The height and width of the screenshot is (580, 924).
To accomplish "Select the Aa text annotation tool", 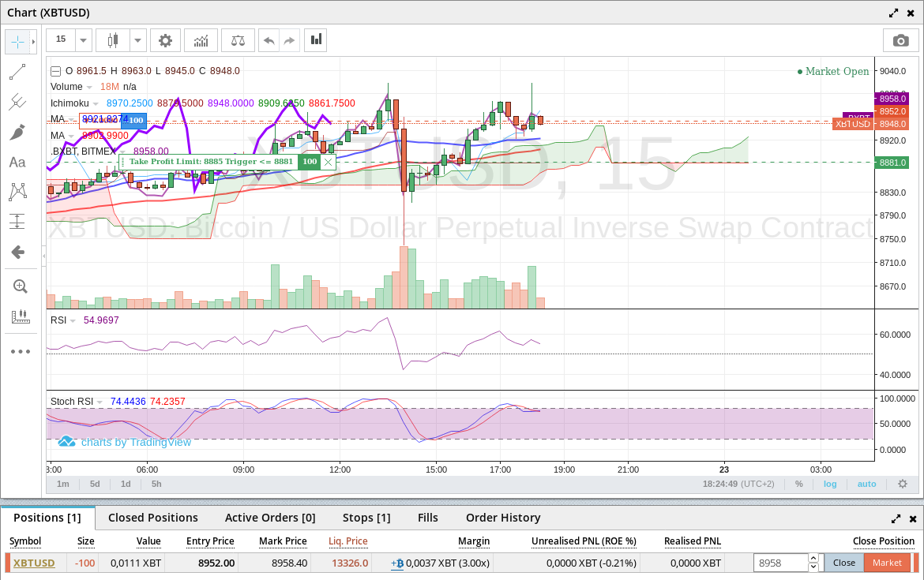I will [x=17, y=162].
